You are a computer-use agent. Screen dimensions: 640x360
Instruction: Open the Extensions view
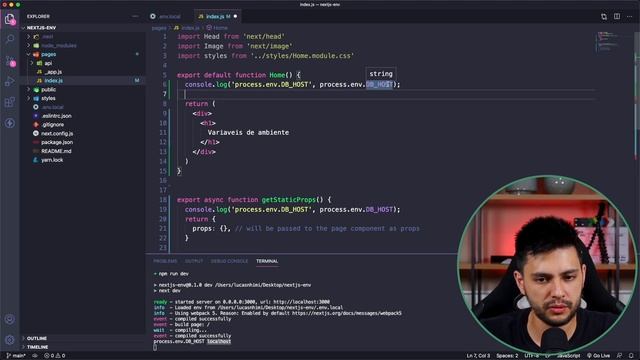[10, 102]
